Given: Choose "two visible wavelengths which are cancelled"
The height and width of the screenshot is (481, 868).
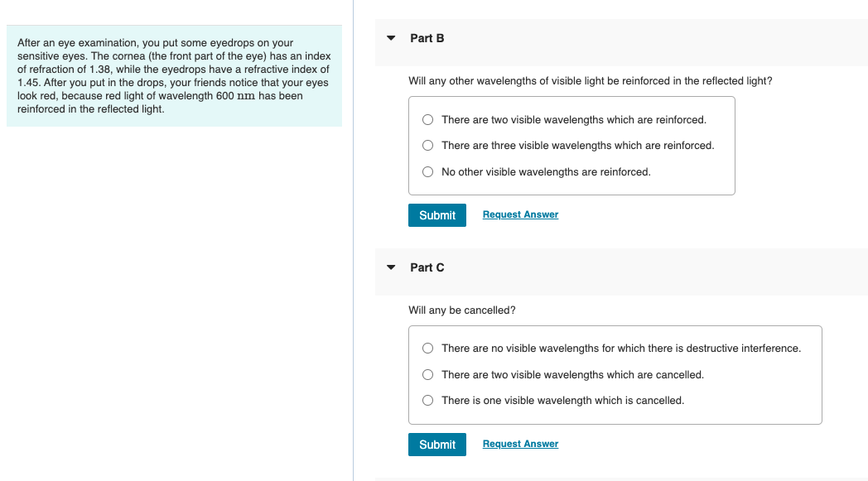Looking at the screenshot, I should [x=427, y=375].
